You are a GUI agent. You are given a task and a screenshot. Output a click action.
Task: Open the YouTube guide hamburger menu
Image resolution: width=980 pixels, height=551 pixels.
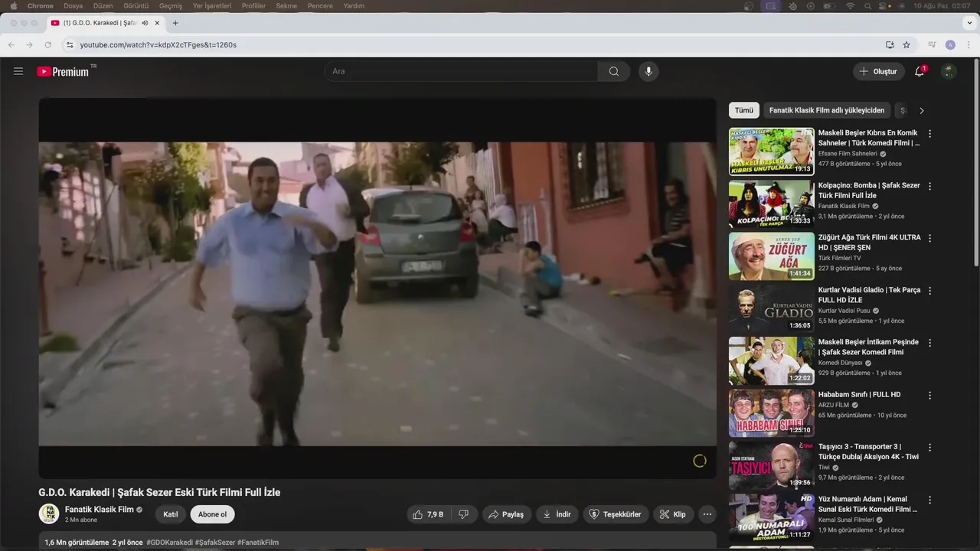point(18,71)
